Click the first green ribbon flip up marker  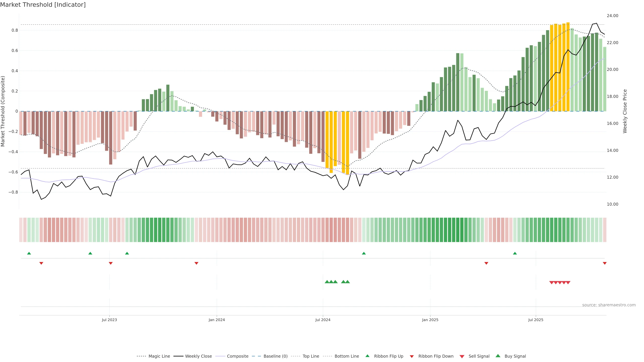[29, 253]
